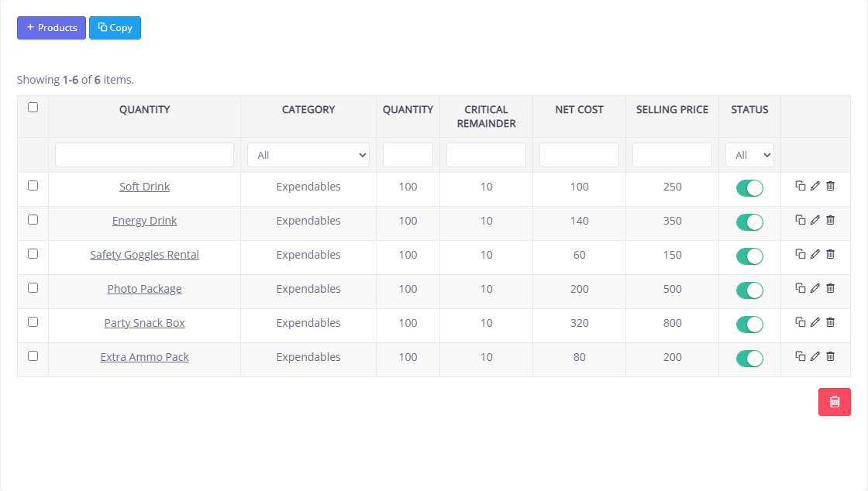Screen dimensions: 868x491
Task: Click the Net Cost column header
Action: [x=579, y=109]
